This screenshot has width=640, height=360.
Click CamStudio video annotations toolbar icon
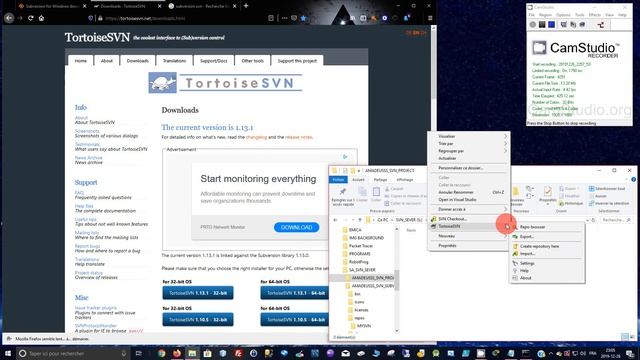point(573,25)
